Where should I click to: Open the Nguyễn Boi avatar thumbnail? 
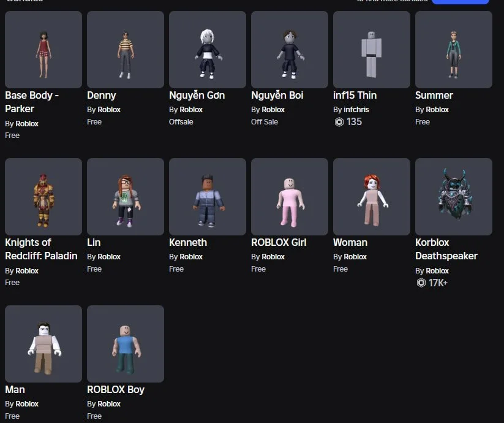(x=290, y=50)
